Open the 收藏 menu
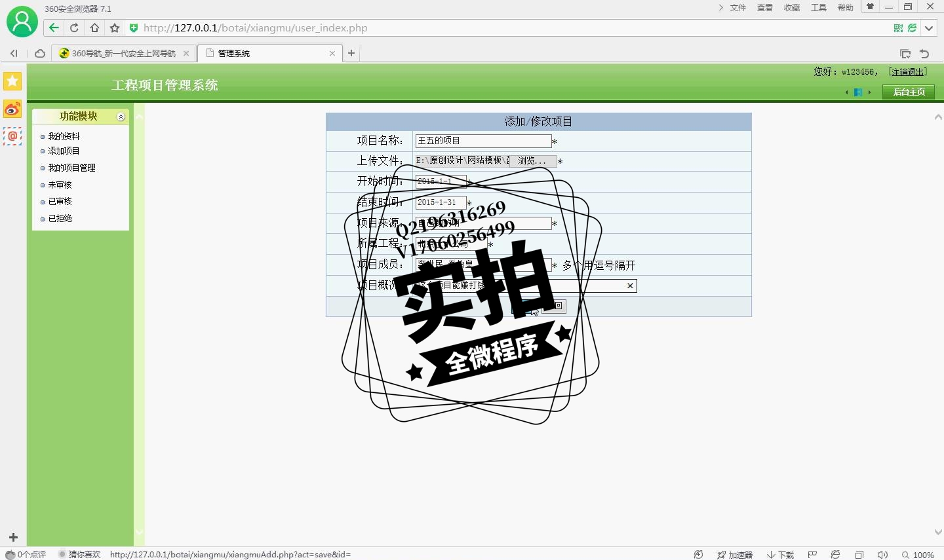The width and height of the screenshot is (944, 560). click(x=792, y=8)
